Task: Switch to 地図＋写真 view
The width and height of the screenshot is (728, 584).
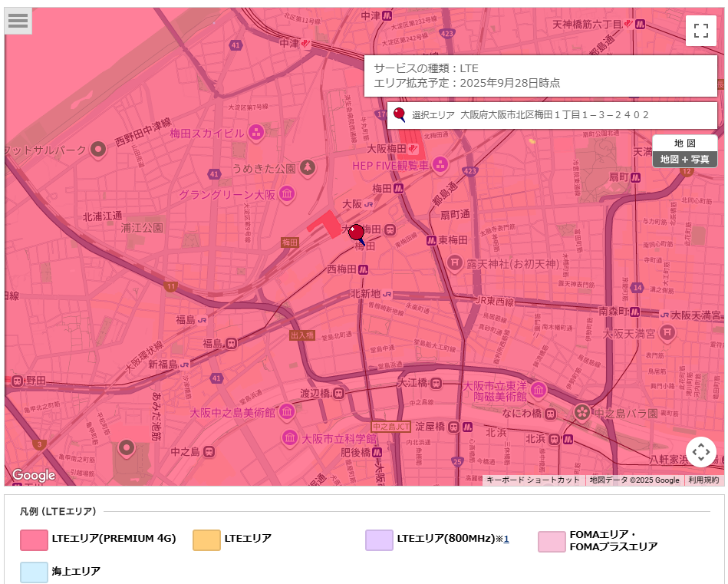Action: tap(684, 159)
